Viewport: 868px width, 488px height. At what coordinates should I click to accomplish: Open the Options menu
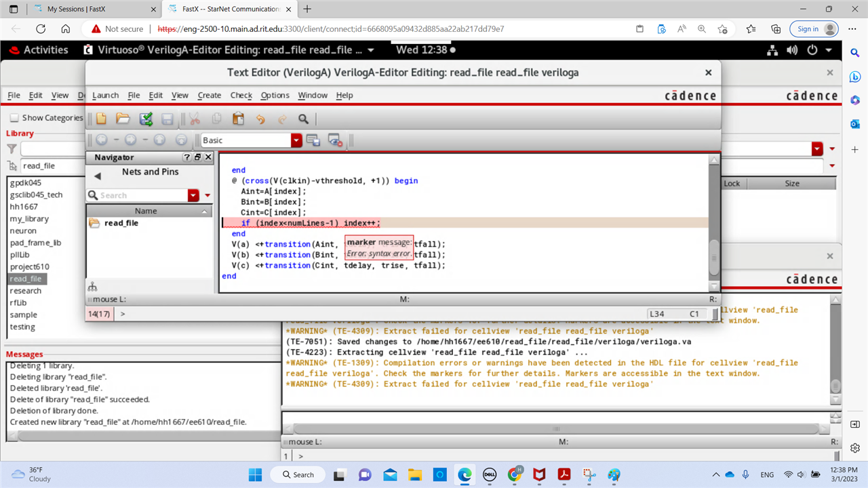point(275,96)
